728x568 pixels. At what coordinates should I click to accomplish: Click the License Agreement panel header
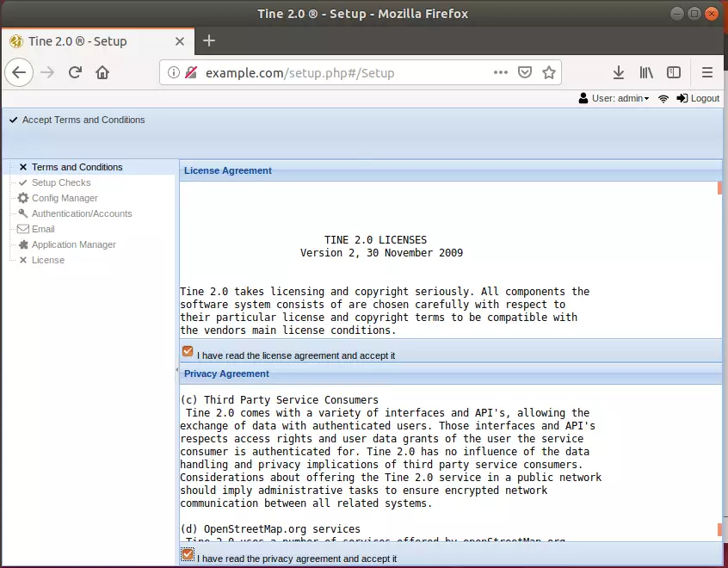coord(450,170)
